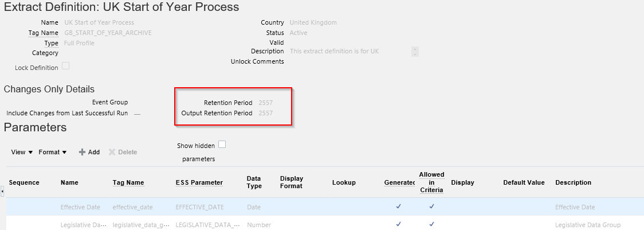Click the Allowed in Criteria checkmark for Effective Date
Image resolution: width=644 pixels, height=230 pixels.
[x=431, y=206]
